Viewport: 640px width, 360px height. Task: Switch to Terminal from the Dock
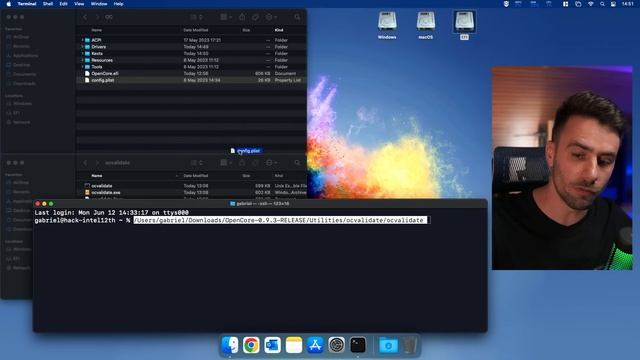(x=358, y=345)
